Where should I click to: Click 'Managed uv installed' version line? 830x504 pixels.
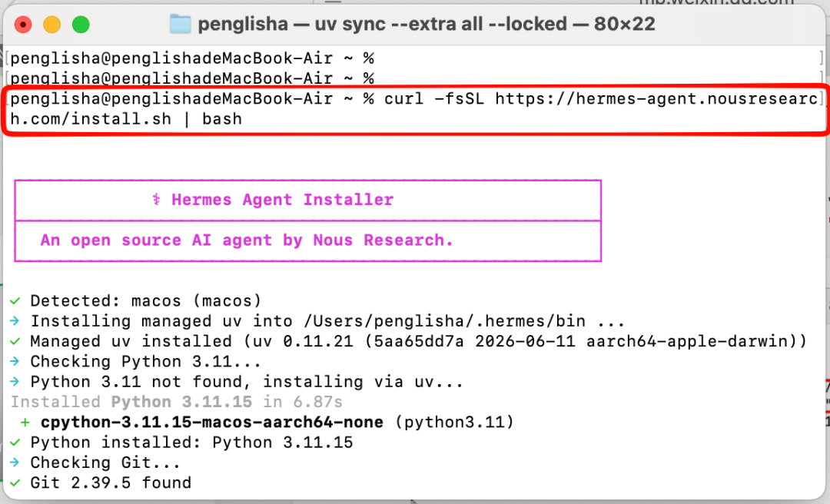point(418,341)
